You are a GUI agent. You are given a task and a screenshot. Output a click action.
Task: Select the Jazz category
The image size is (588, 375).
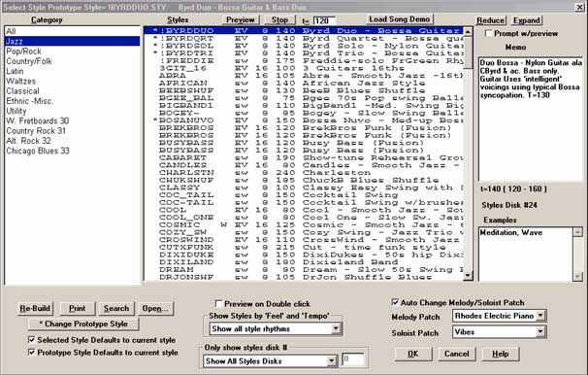(72, 42)
